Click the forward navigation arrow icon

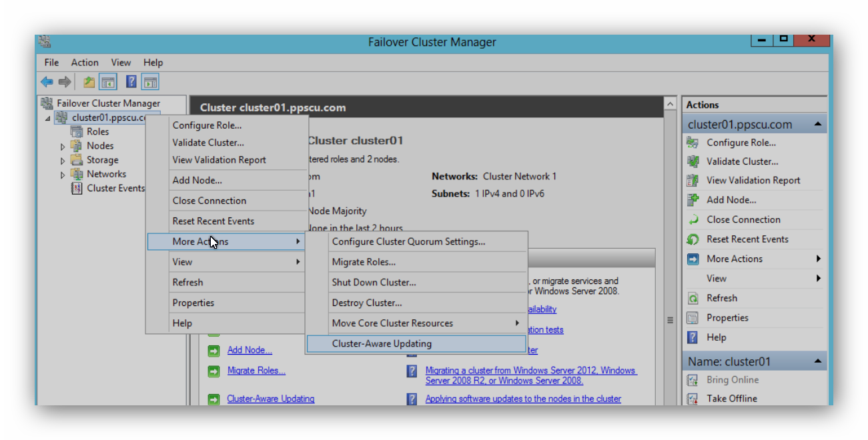coord(63,81)
